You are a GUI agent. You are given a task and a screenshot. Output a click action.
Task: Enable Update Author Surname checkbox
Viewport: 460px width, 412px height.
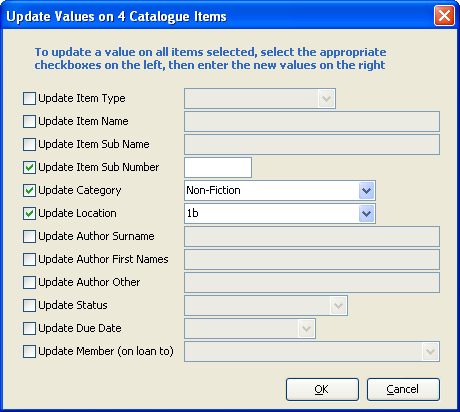point(29,236)
